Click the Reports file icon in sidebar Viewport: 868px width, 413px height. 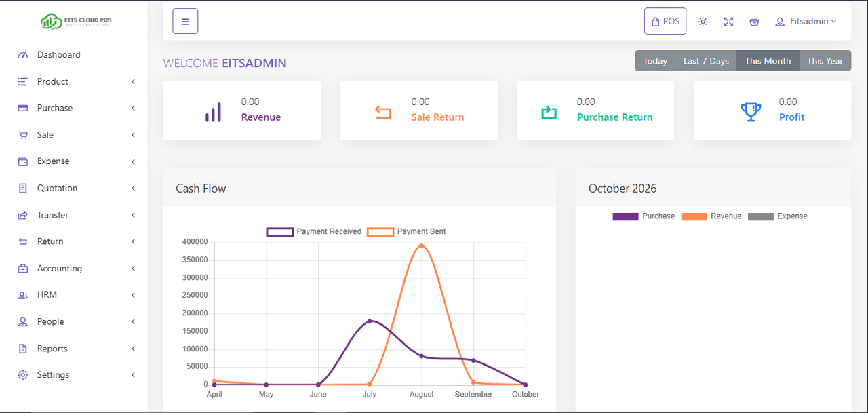pyautogui.click(x=23, y=349)
